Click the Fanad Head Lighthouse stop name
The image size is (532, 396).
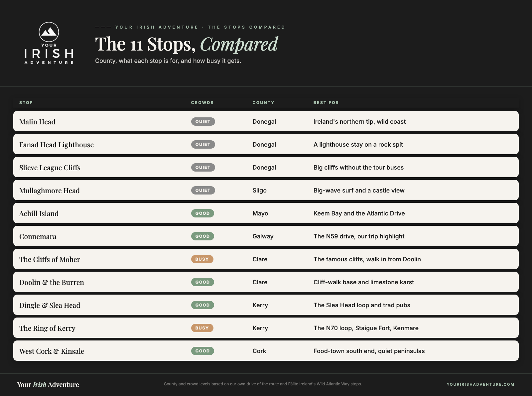[57, 145]
